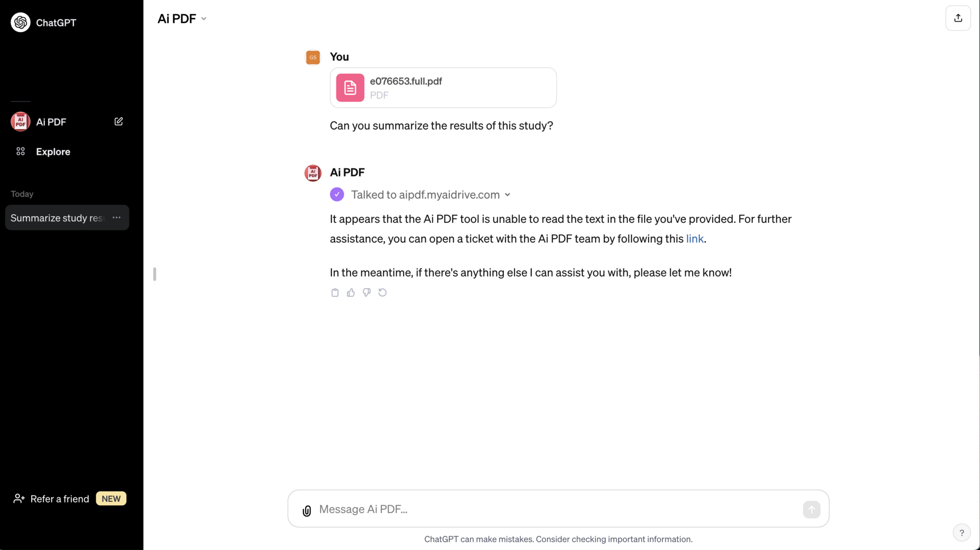Click Refer a friend
The image size is (980, 550).
59,499
